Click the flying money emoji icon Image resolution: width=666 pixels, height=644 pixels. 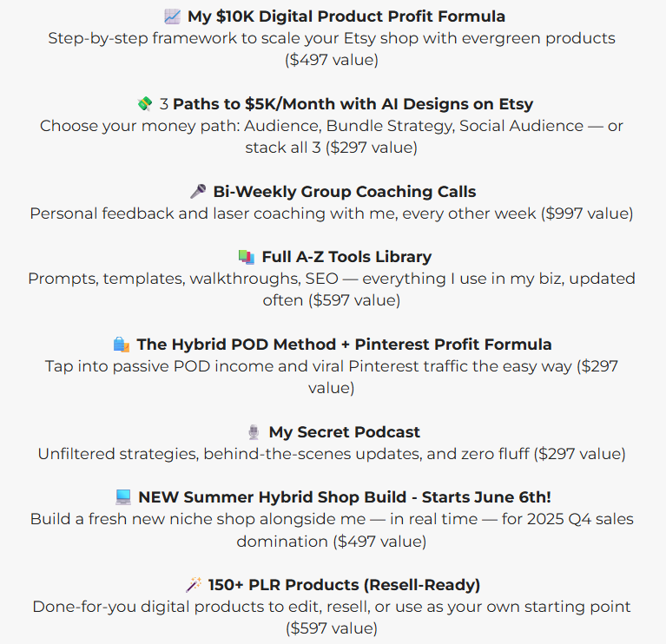tap(145, 104)
